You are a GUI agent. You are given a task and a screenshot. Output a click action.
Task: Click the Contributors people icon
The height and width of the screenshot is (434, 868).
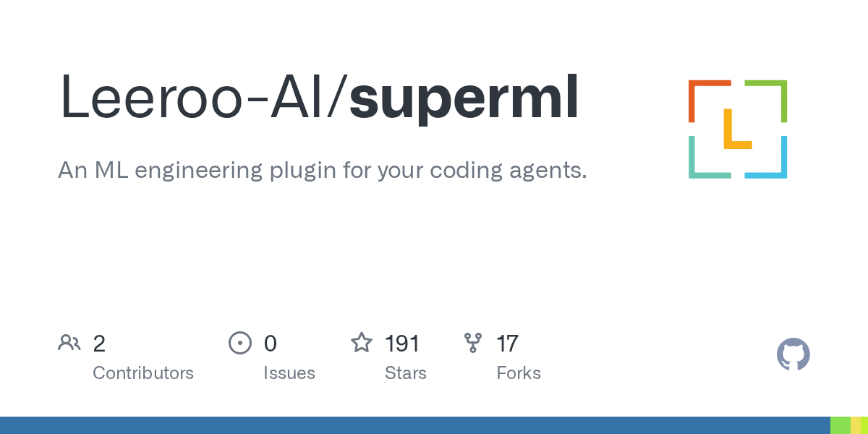69,343
